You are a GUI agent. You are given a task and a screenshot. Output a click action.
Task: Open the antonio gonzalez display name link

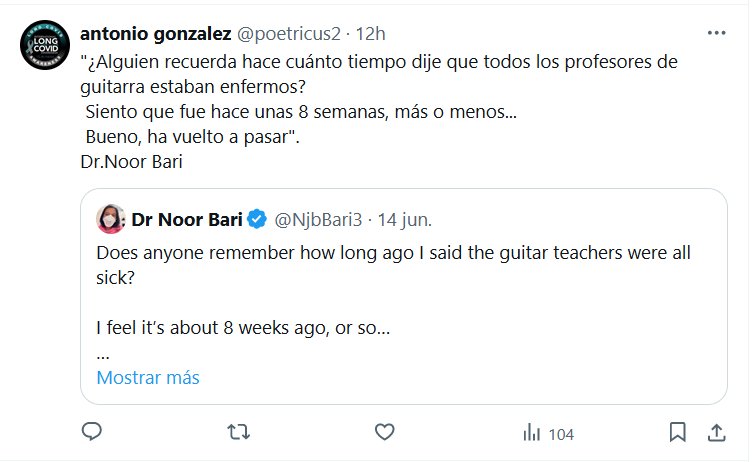[154, 33]
